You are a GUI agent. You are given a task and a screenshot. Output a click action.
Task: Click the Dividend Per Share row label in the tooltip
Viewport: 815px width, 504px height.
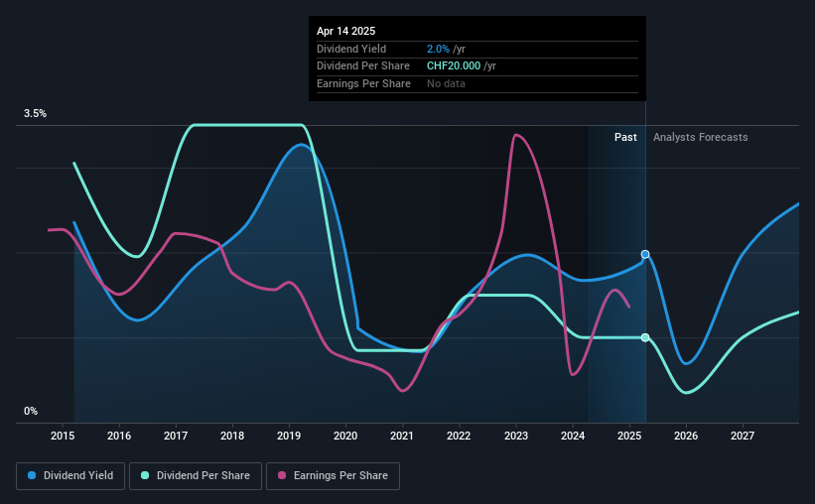point(362,66)
